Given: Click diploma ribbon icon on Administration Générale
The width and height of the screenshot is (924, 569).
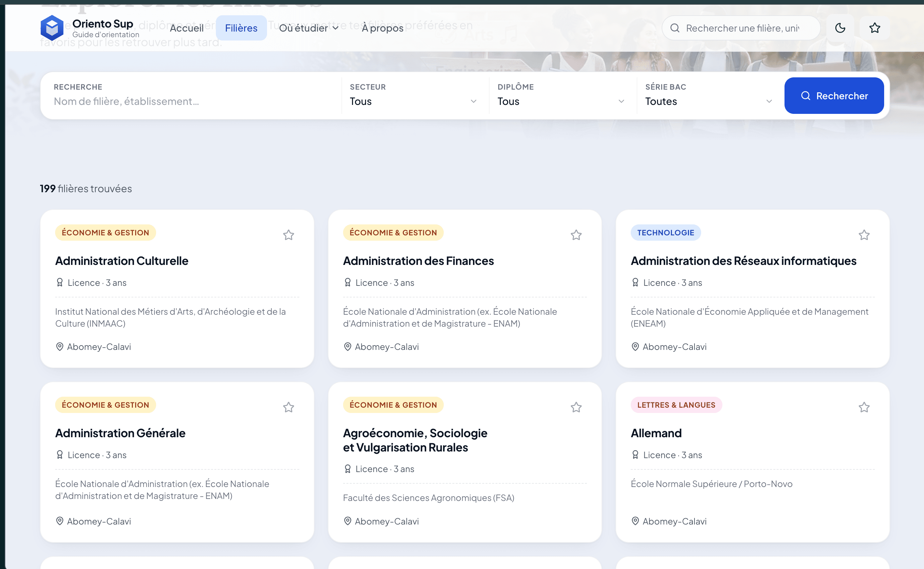Looking at the screenshot, I should [x=59, y=454].
